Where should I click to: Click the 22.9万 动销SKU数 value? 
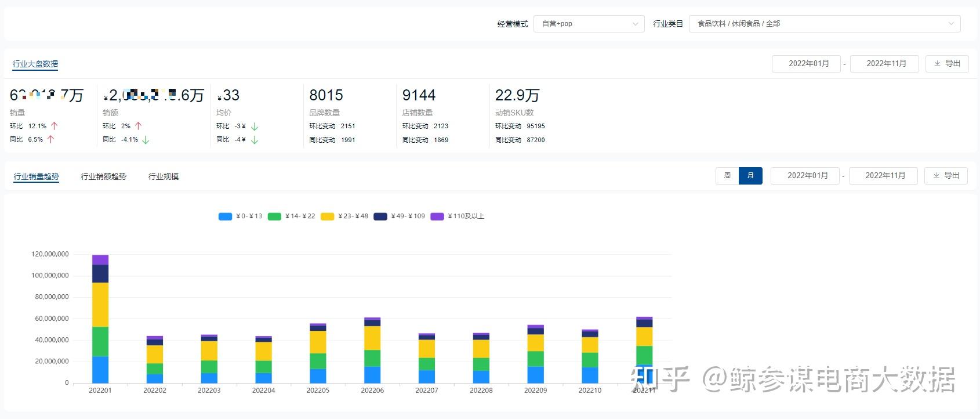[x=517, y=95]
